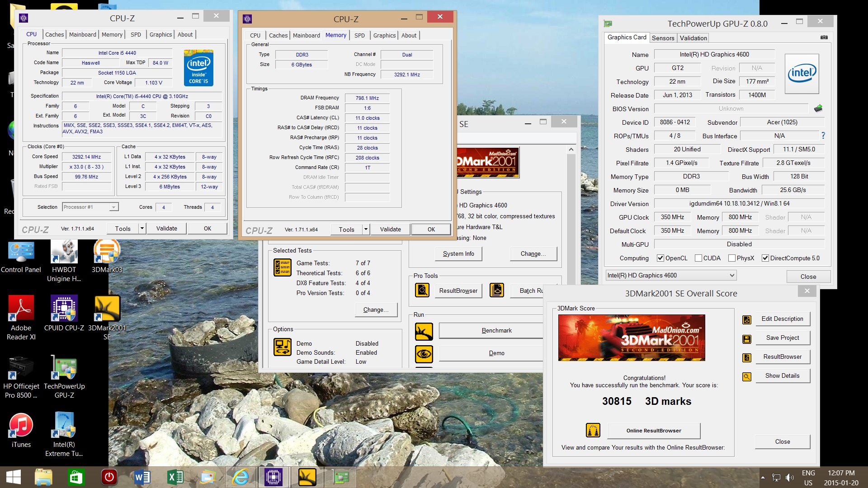This screenshot has width=868, height=488.
Task: Toggle the OpenCL checkbox in GPU-Z
Action: [660, 258]
